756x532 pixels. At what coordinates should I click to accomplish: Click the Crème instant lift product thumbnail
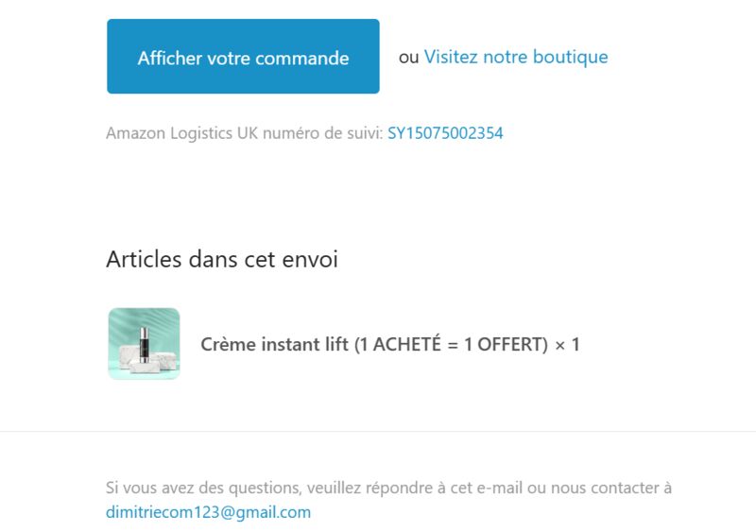pos(145,344)
